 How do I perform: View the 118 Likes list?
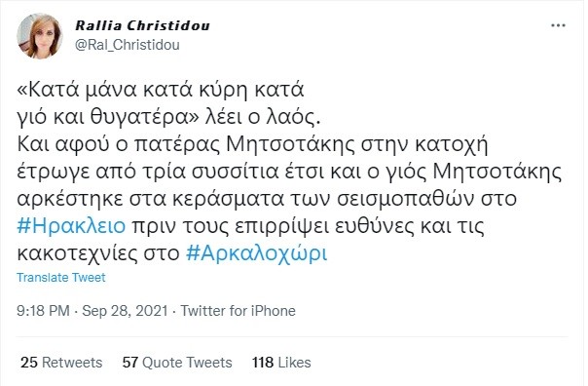tap(281, 363)
